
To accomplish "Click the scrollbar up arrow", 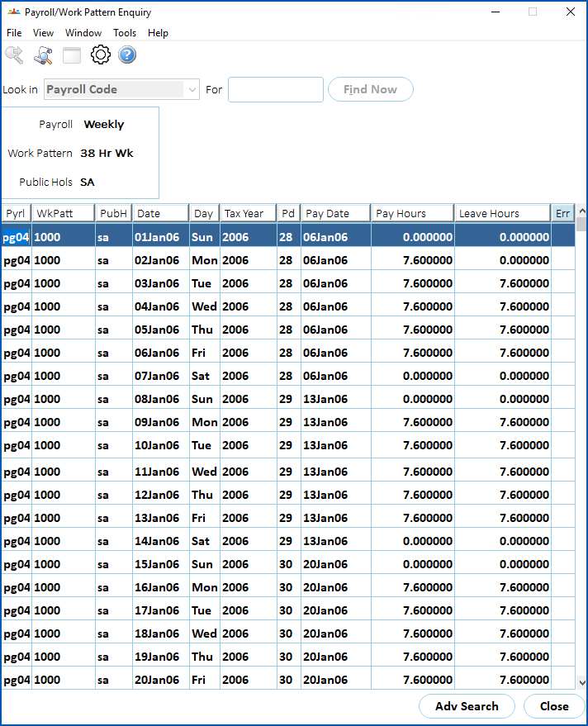I will coord(582,211).
